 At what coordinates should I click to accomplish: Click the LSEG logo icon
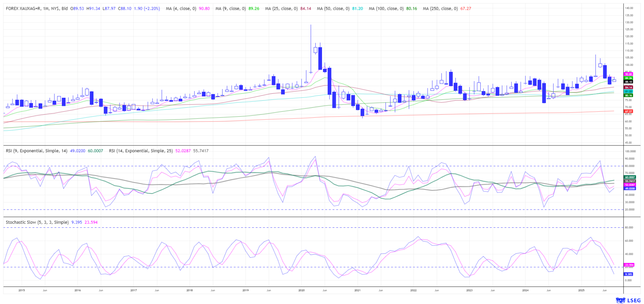click(620, 300)
